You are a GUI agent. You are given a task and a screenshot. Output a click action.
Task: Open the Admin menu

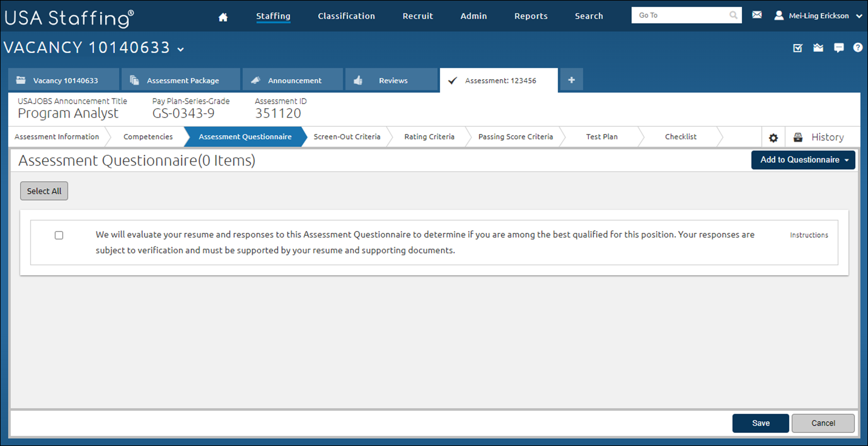[x=473, y=16]
